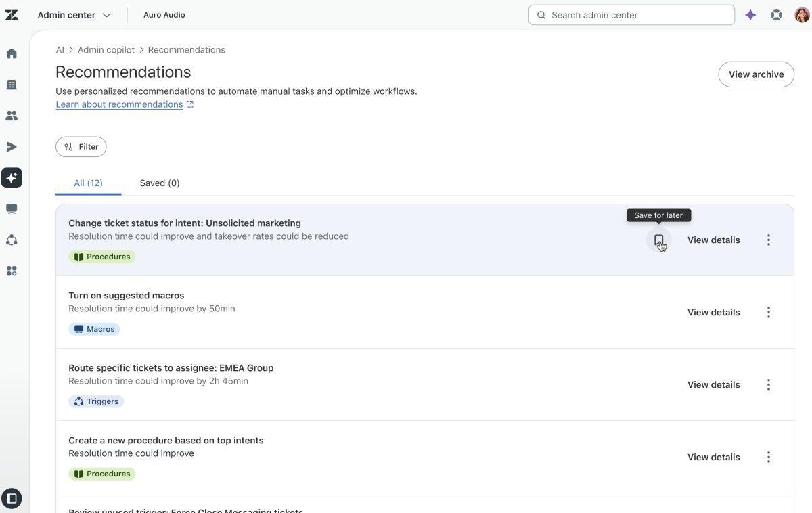Image resolution: width=812 pixels, height=513 pixels.
Task: Open the Channels arrow icon in sidebar
Action: 12,147
